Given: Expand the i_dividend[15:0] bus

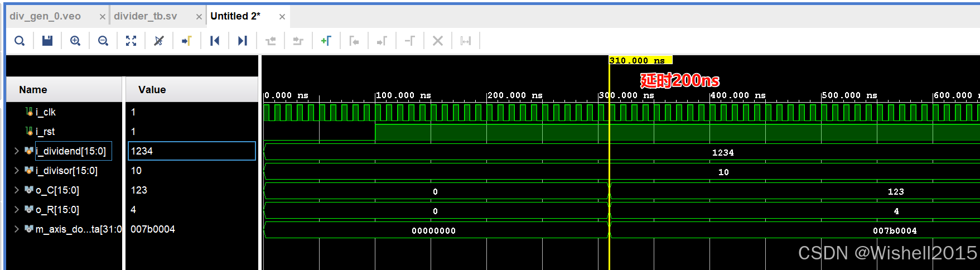Looking at the screenshot, I should pos(16,151).
